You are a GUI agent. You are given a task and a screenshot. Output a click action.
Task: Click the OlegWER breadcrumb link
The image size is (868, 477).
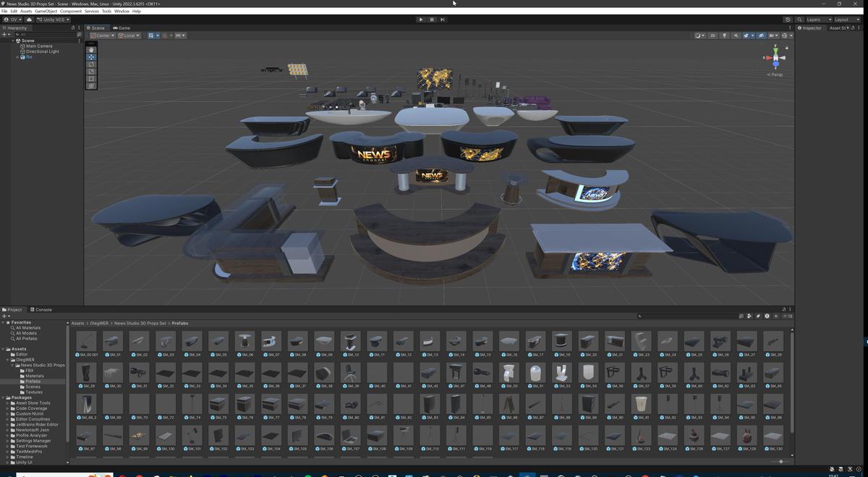click(98, 323)
